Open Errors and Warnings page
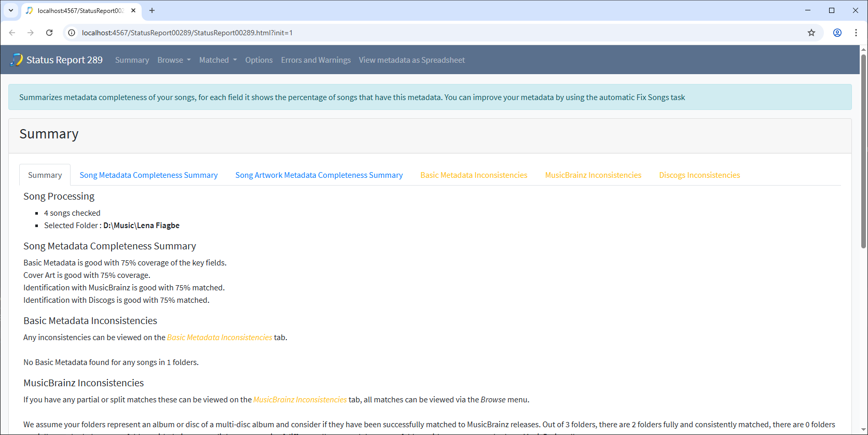Viewport: 868px width, 435px height. pyautogui.click(x=316, y=60)
